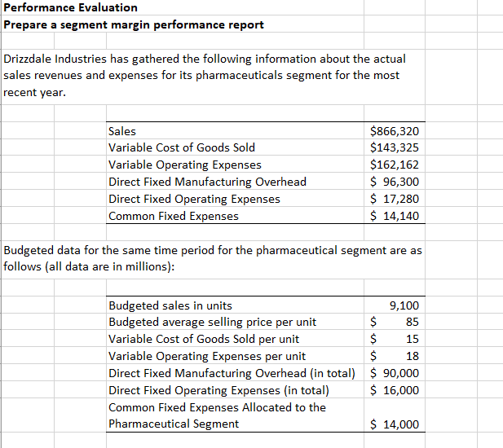Viewport: 503px width, 448px height.
Task: Select the $866,320 sales value cell
Action: click(395, 131)
